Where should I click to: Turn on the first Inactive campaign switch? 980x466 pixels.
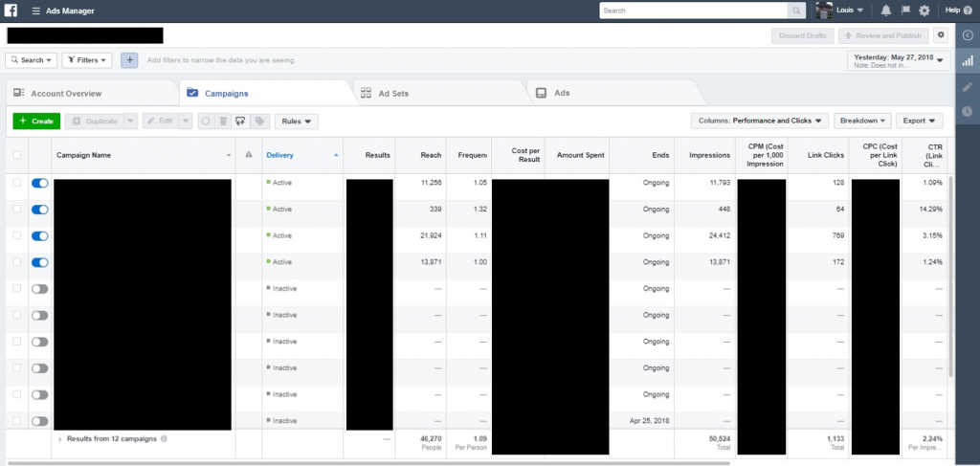(39, 289)
